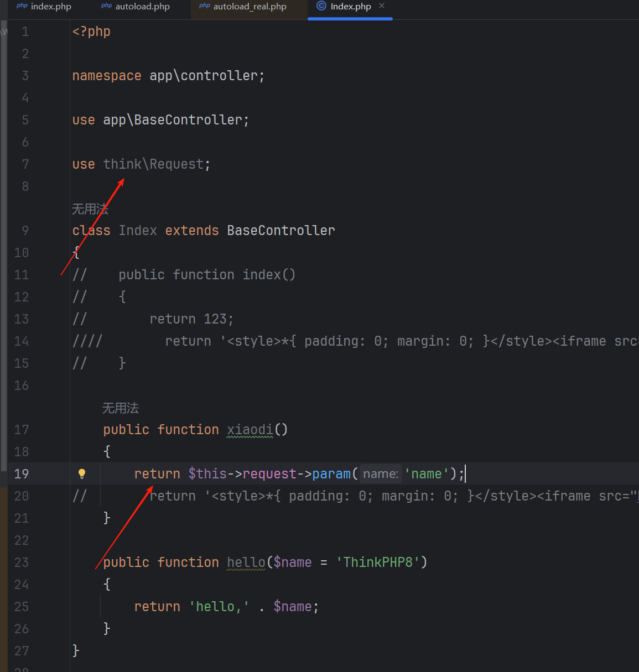Click the php file icon on autoload_real.php tab
The height and width of the screenshot is (672, 639).
205,6
